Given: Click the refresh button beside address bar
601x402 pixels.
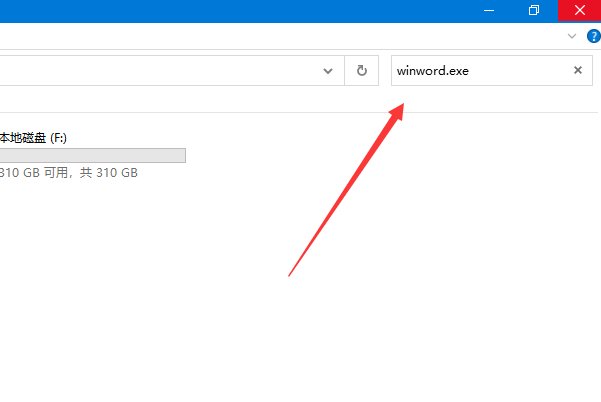Looking at the screenshot, I should [x=361, y=71].
